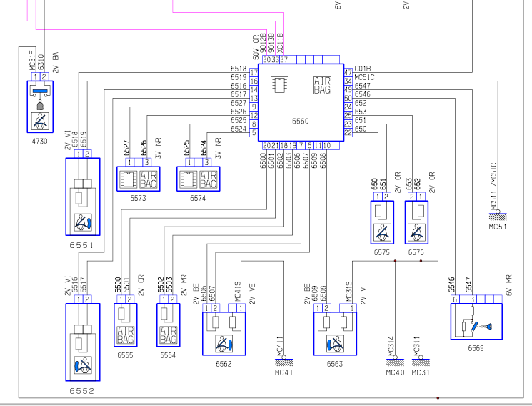The image size is (532, 406).
Task: Select the chip icon in sensor 6573
Action: pyautogui.click(x=129, y=179)
